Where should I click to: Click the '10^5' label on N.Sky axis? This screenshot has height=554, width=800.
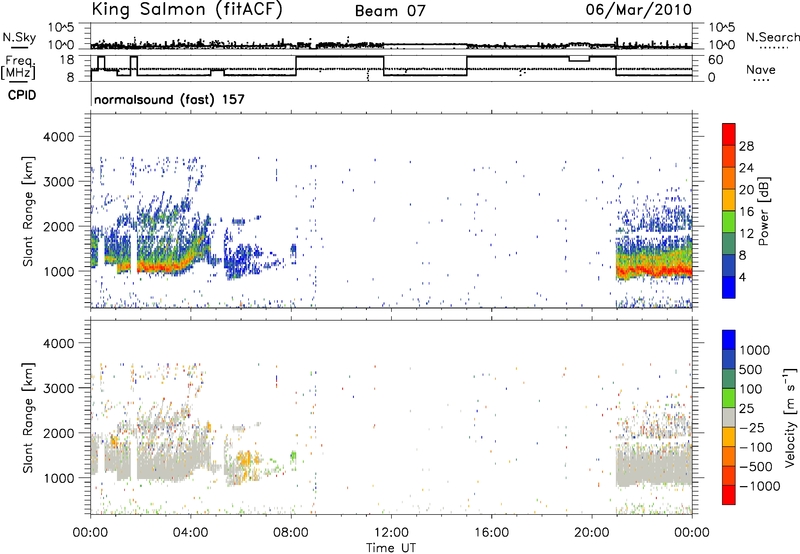click(61, 27)
